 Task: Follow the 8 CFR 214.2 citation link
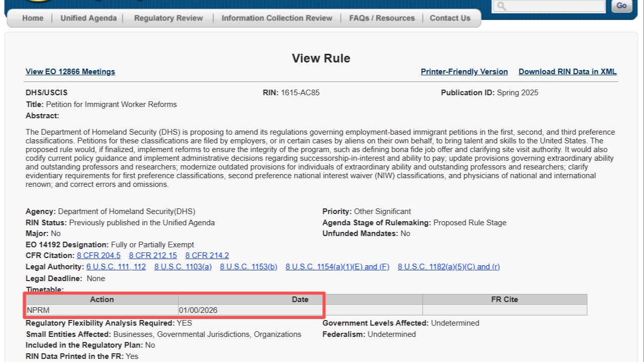pyautogui.click(x=207, y=255)
